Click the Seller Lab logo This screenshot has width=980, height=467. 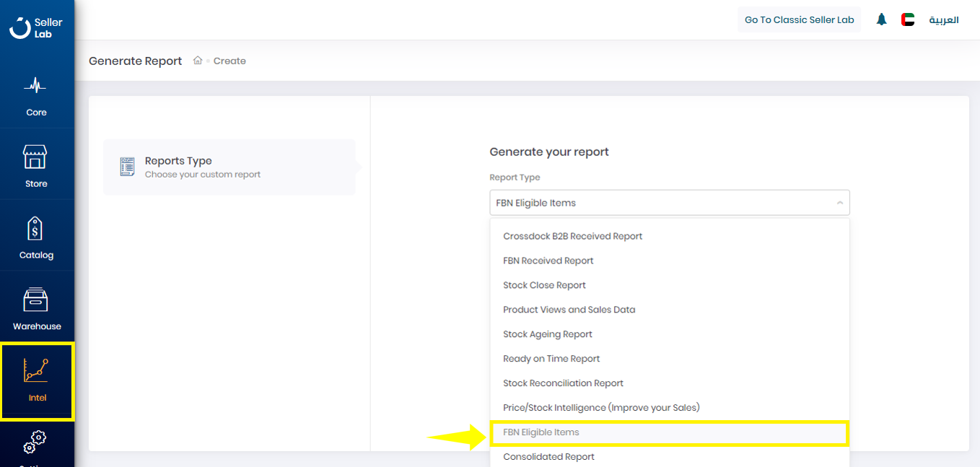tap(36, 27)
